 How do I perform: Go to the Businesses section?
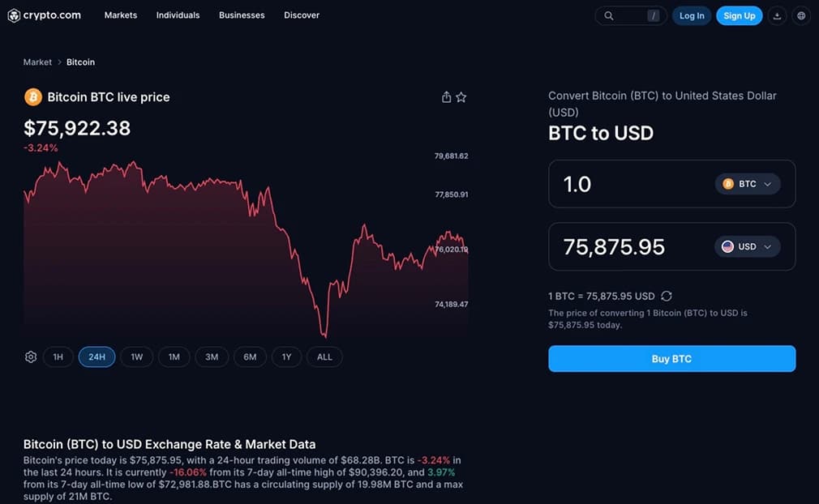pos(241,15)
